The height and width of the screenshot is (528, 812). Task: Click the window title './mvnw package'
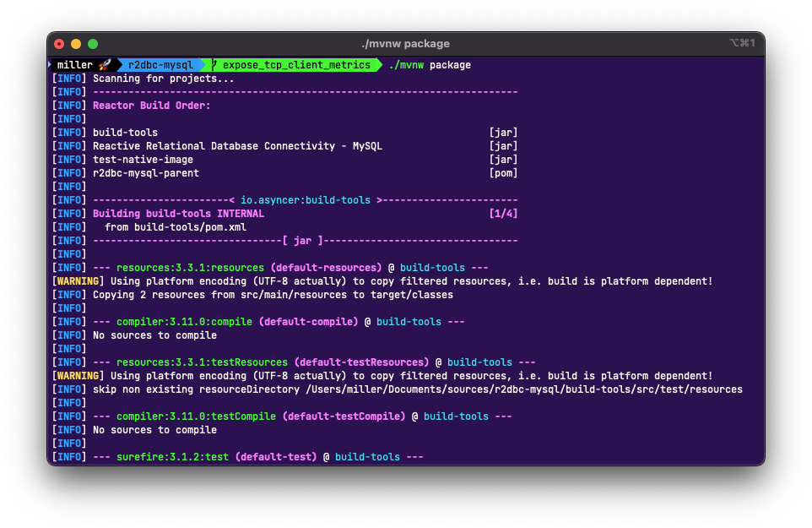(405, 44)
